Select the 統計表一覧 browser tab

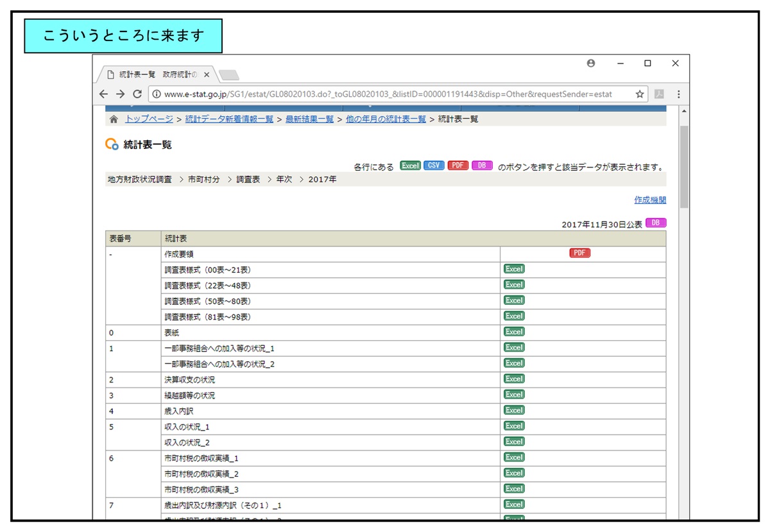[x=154, y=74]
